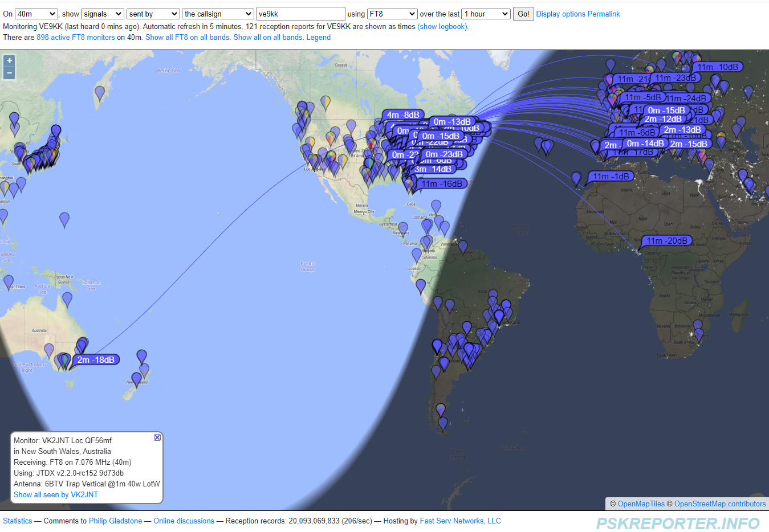Viewport: 769px width, 532px height.
Task: Click the monitor pin near Philippines Sea
Action: [64, 220]
